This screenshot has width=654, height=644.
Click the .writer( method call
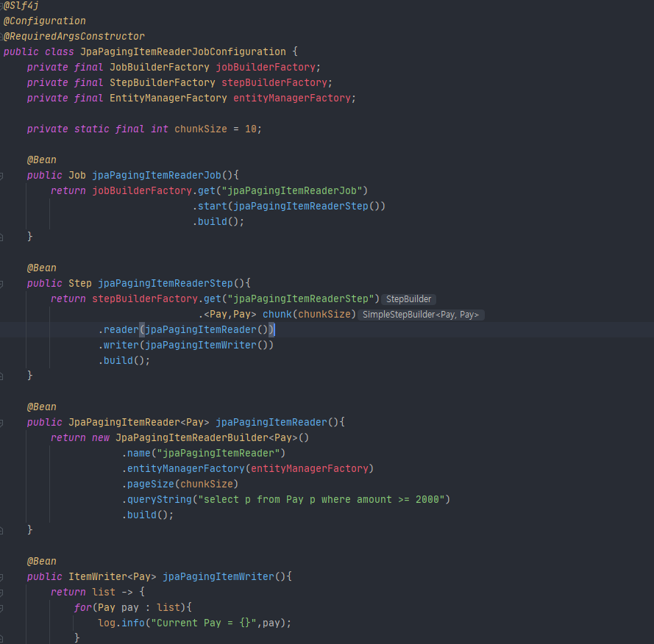tap(121, 345)
